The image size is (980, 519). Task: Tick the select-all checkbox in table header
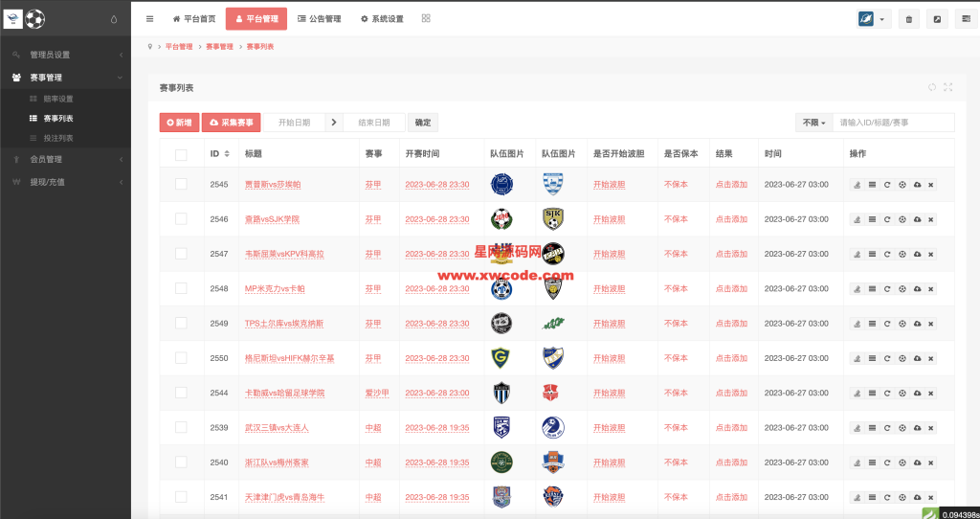pos(181,154)
